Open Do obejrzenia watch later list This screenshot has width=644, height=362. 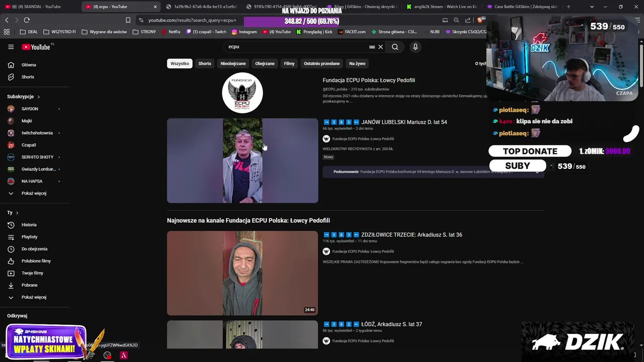[34, 249]
